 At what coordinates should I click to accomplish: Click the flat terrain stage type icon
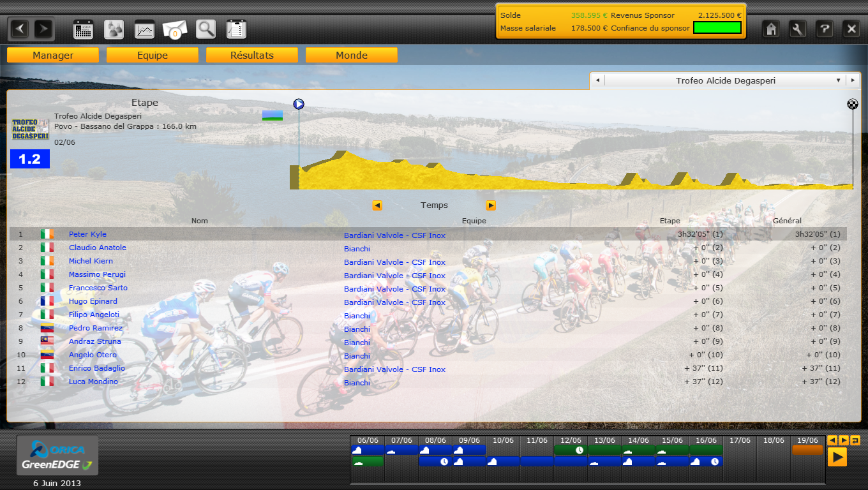click(x=273, y=115)
